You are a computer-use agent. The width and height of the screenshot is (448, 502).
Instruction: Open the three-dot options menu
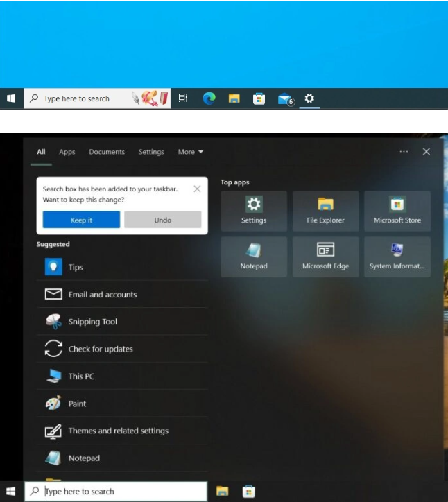[x=404, y=152]
